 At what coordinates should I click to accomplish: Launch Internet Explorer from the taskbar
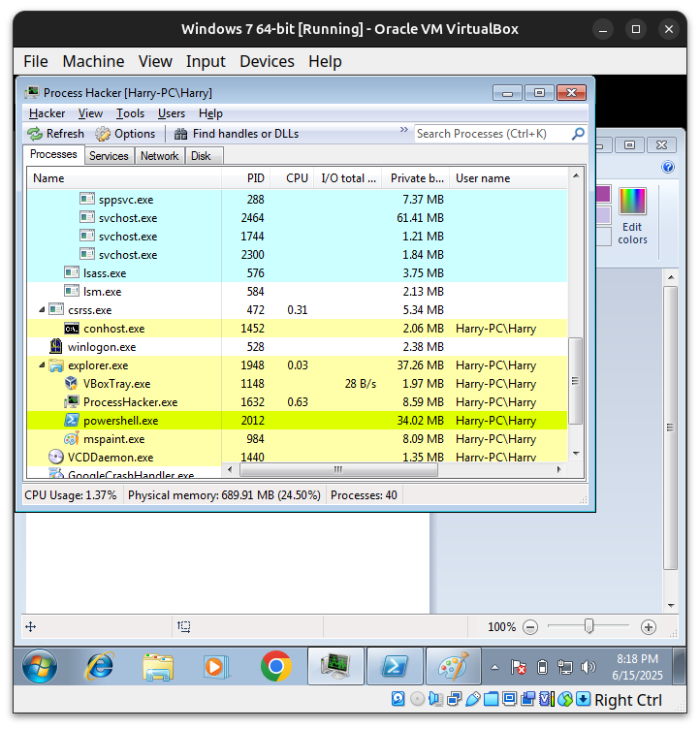(x=100, y=667)
